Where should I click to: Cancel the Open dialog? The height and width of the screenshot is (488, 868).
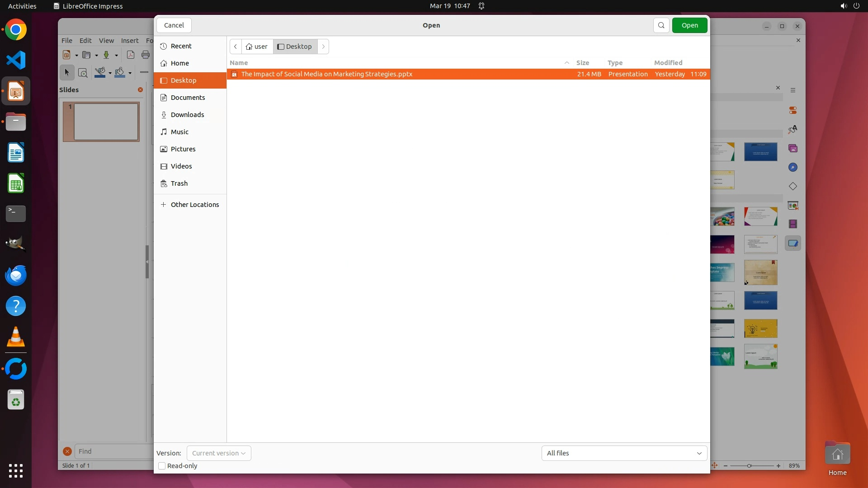point(174,25)
